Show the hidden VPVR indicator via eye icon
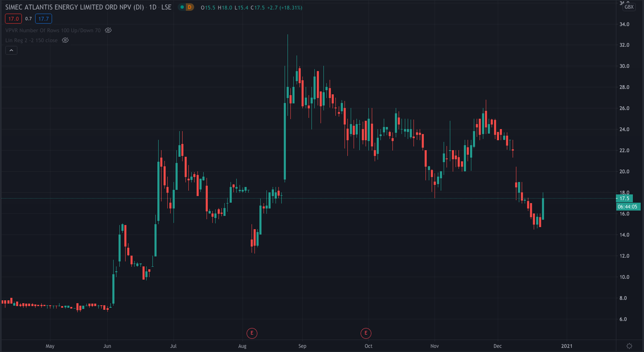The height and width of the screenshot is (352, 644). pos(108,30)
